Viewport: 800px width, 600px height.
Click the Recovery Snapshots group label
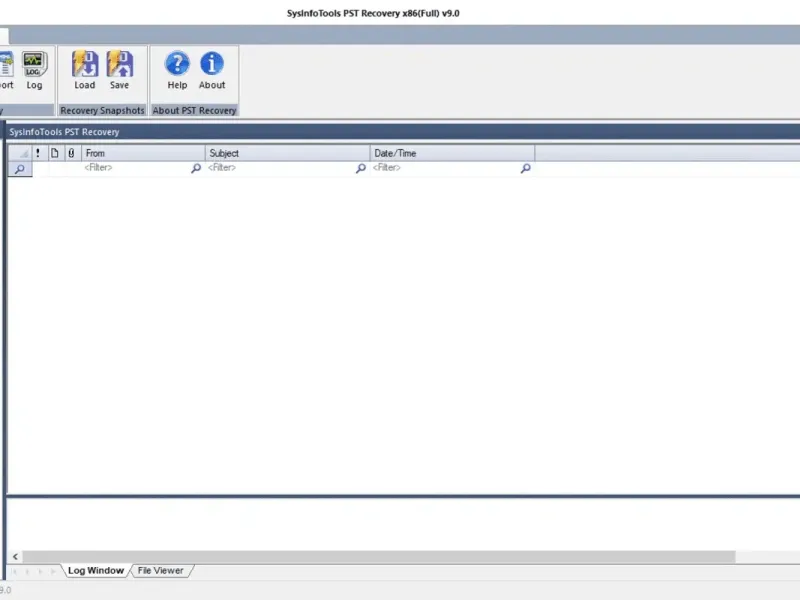[x=102, y=110]
